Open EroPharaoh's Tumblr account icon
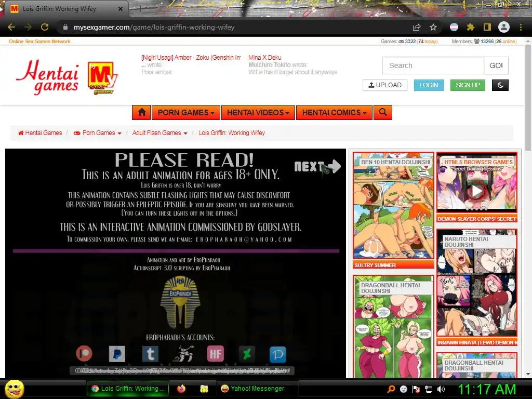This screenshot has width=532, height=399. click(150, 354)
